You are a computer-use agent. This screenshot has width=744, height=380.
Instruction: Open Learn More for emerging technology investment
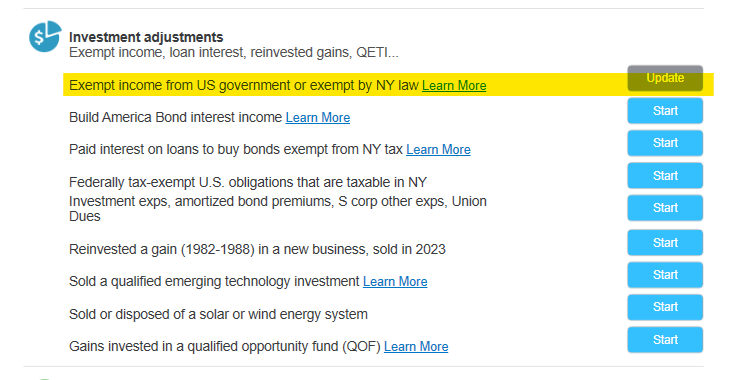(395, 281)
